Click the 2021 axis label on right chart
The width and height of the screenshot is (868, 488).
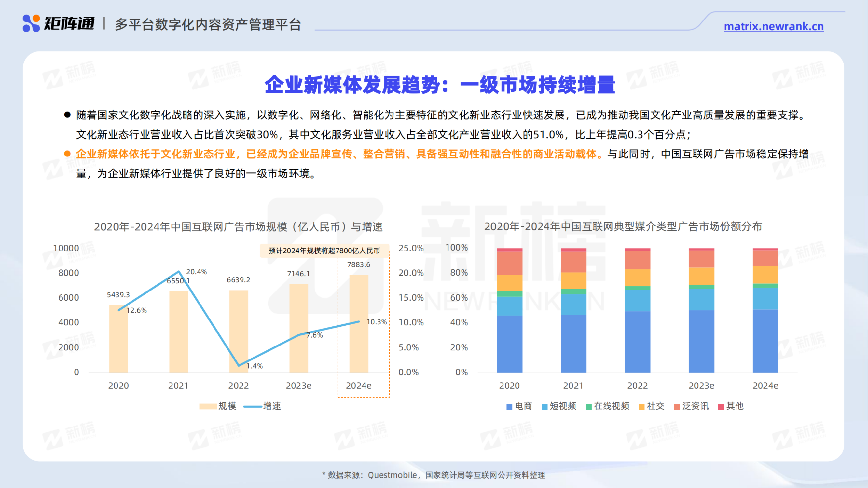pyautogui.click(x=573, y=385)
